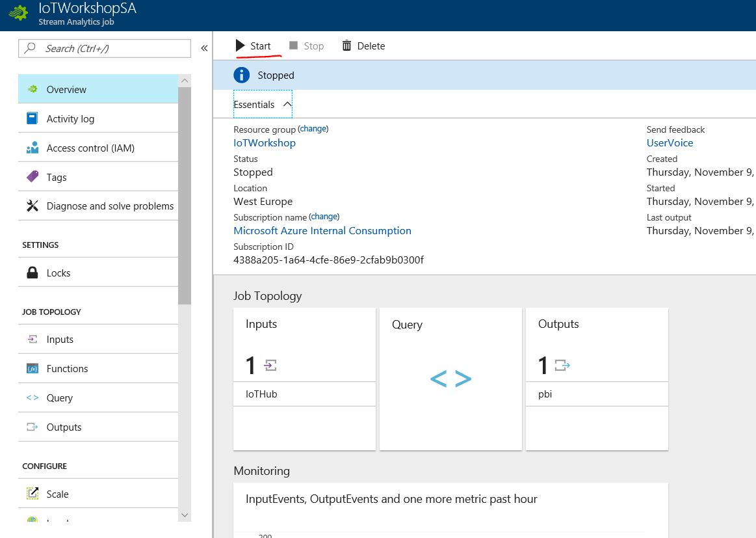Click the Delete trash can icon

pos(346,46)
